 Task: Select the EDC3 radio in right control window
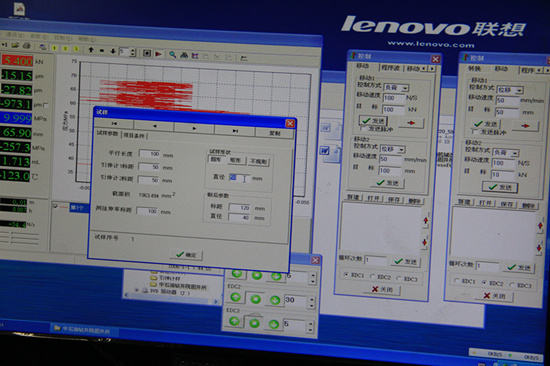[513, 285]
